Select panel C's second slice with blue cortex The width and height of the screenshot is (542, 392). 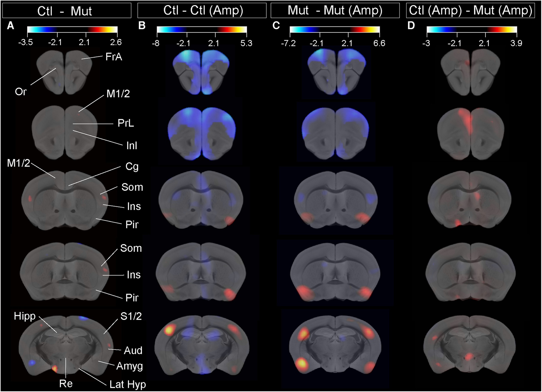pyautogui.click(x=335, y=134)
